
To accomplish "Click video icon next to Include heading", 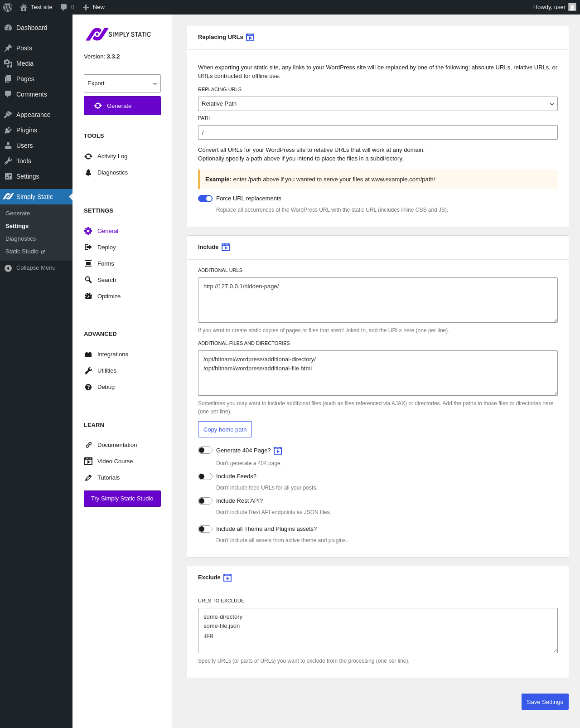I will click(x=226, y=248).
